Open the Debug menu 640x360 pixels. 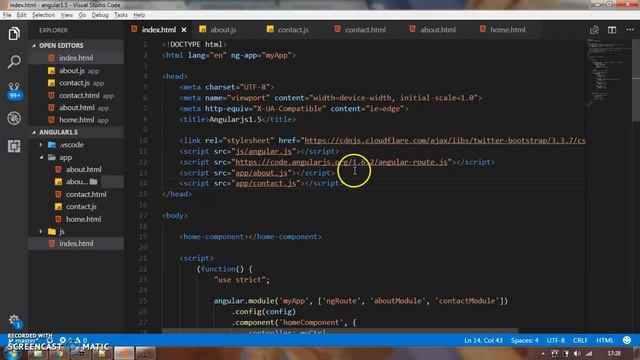click(x=100, y=15)
